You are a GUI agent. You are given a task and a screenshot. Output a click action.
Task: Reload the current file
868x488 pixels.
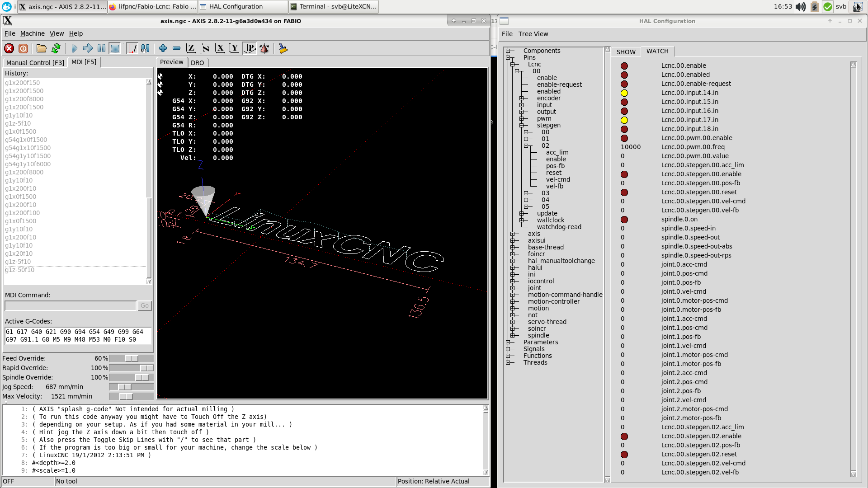coord(56,48)
